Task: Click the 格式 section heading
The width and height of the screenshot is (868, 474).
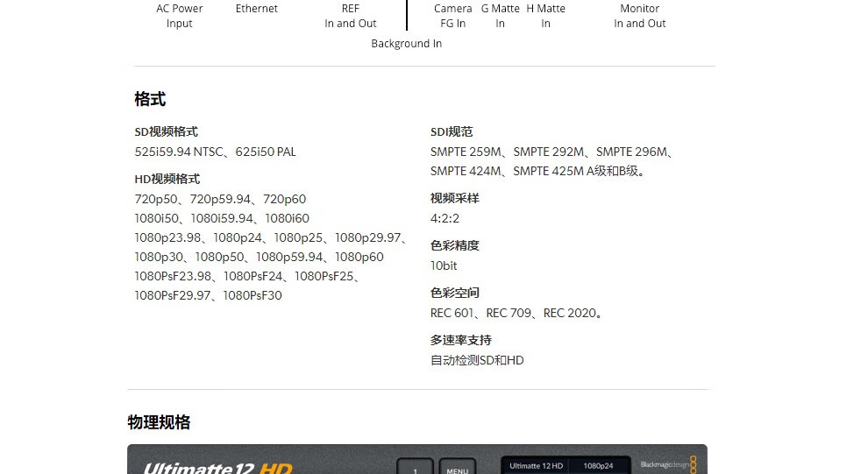Action: pos(150,99)
